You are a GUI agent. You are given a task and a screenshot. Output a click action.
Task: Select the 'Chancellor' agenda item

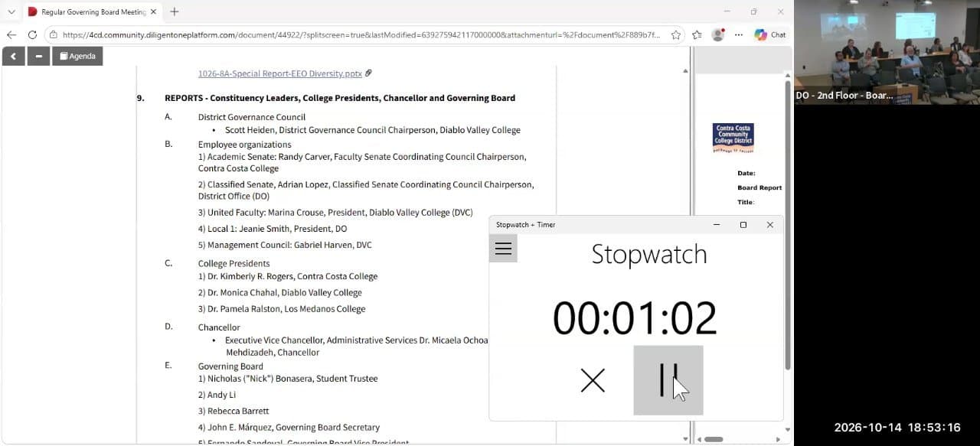click(219, 327)
